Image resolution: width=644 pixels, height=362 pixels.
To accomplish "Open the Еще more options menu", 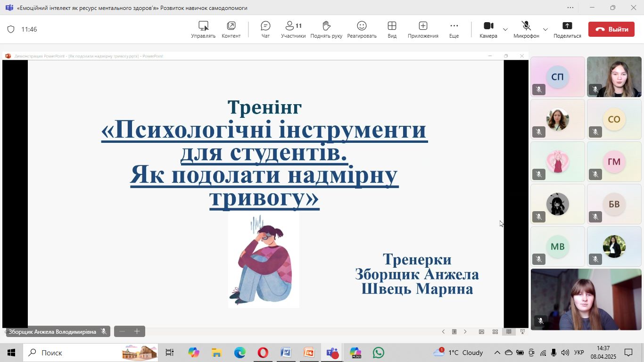I will tap(454, 29).
